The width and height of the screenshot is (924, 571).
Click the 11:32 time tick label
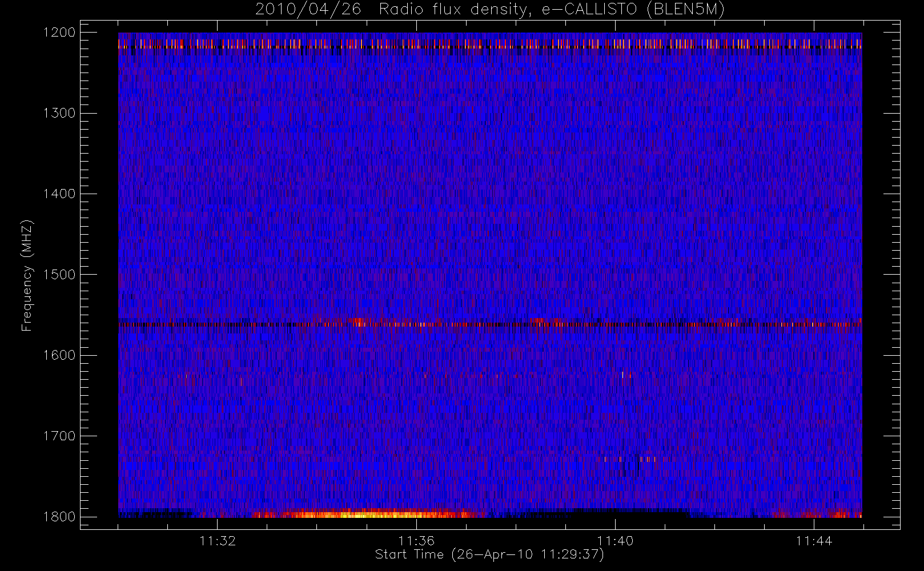coord(218,541)
